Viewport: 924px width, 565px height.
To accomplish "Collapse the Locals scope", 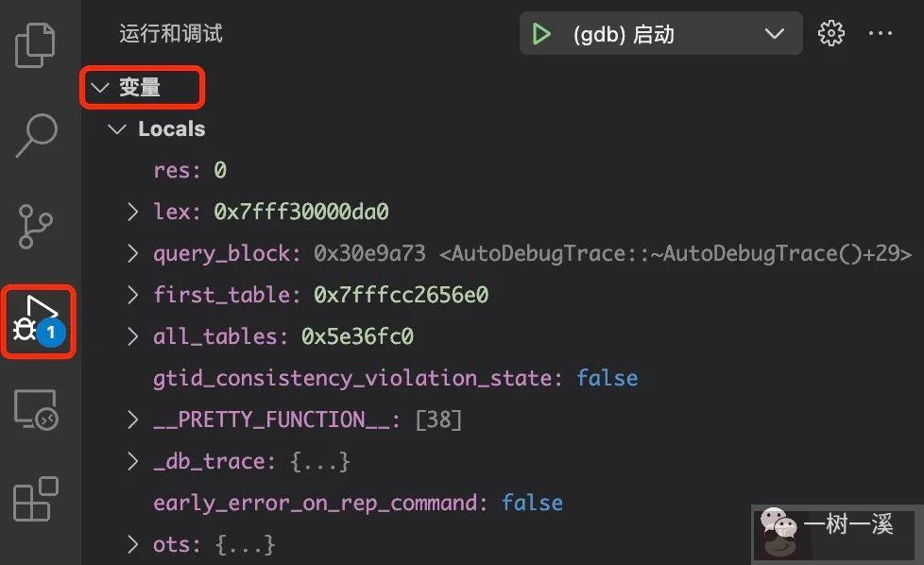I will (x=115, y=128).
